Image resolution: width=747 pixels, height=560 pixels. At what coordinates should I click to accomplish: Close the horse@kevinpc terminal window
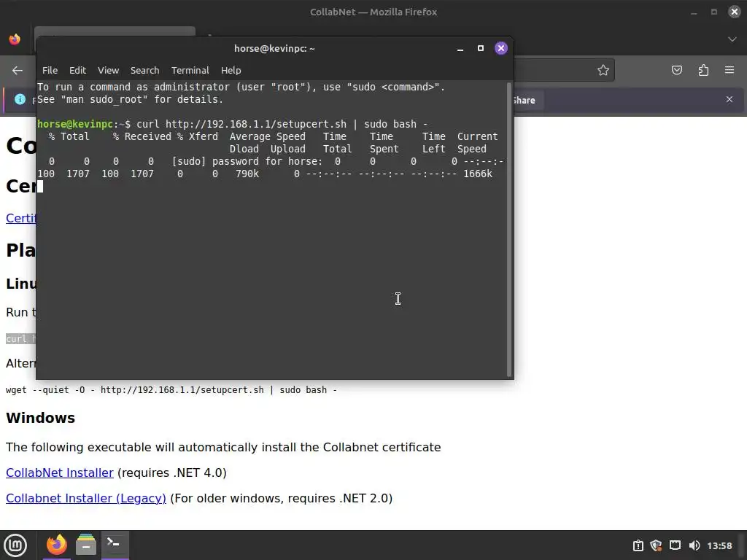click(500, 48)
